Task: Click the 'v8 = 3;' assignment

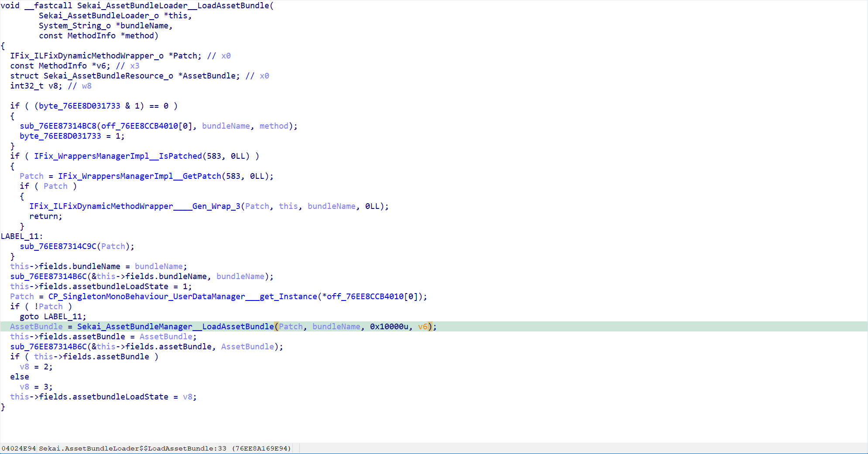Action: pos(36,387)
